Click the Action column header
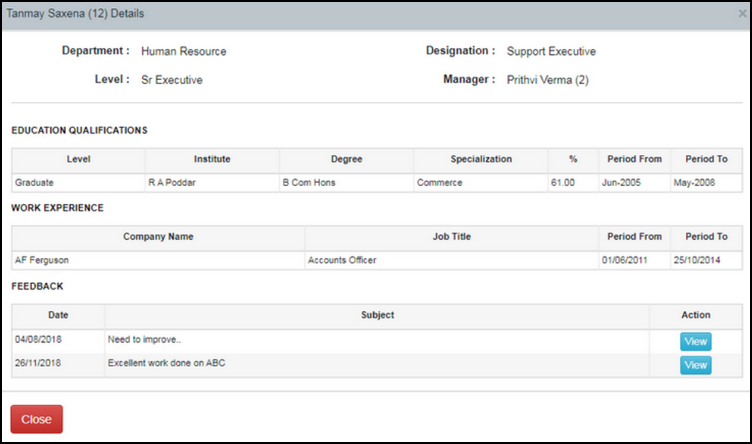Screen dimensions: 752x444 (696, 315)
